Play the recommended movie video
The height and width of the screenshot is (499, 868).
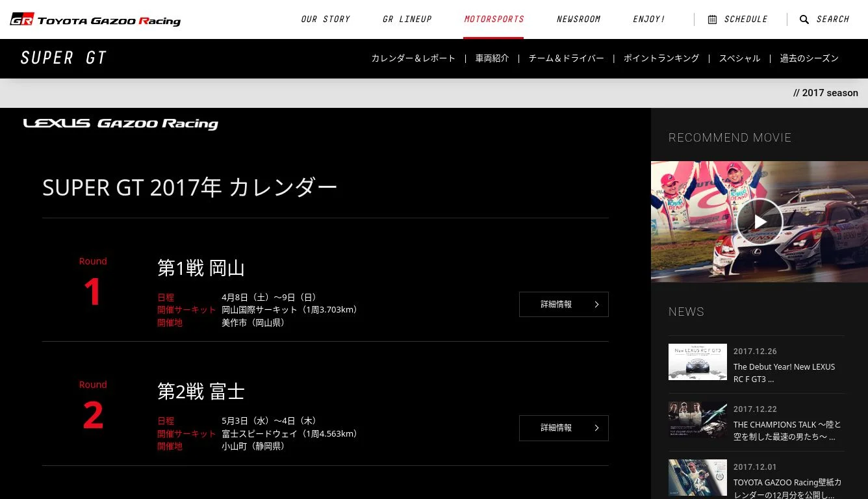759,222
